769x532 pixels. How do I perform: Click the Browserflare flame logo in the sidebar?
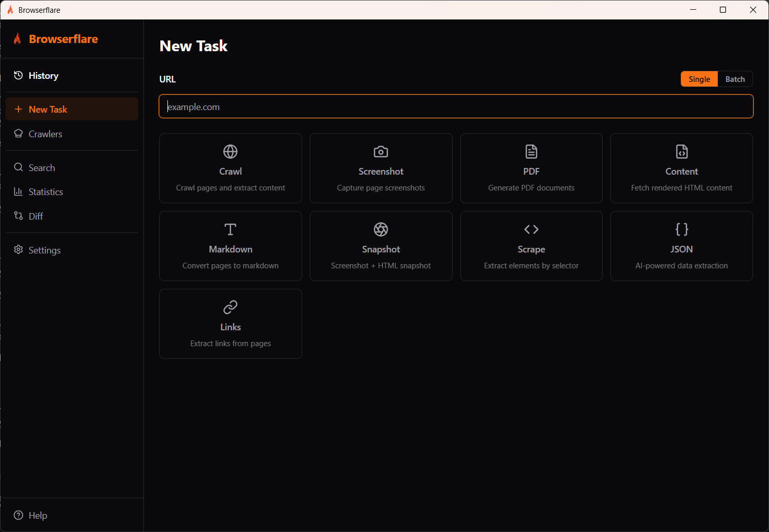pyautogui.click(x=17, y=38)
